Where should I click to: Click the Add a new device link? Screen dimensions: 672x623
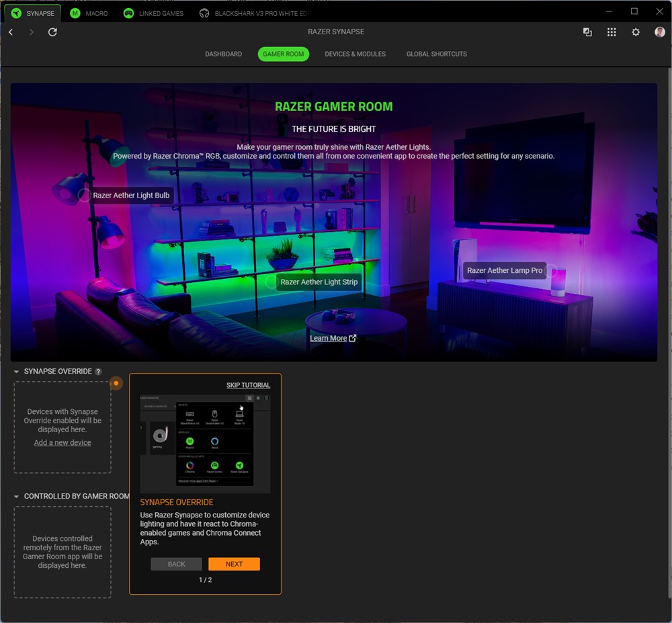click(62, 443)
